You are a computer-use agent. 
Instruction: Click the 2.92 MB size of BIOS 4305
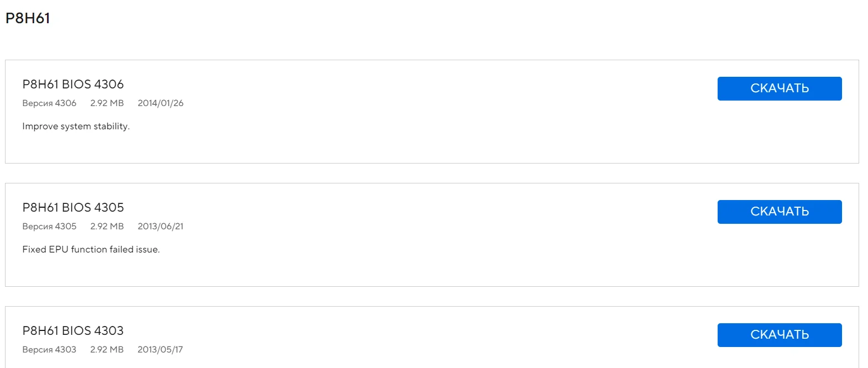click(107, 227)
